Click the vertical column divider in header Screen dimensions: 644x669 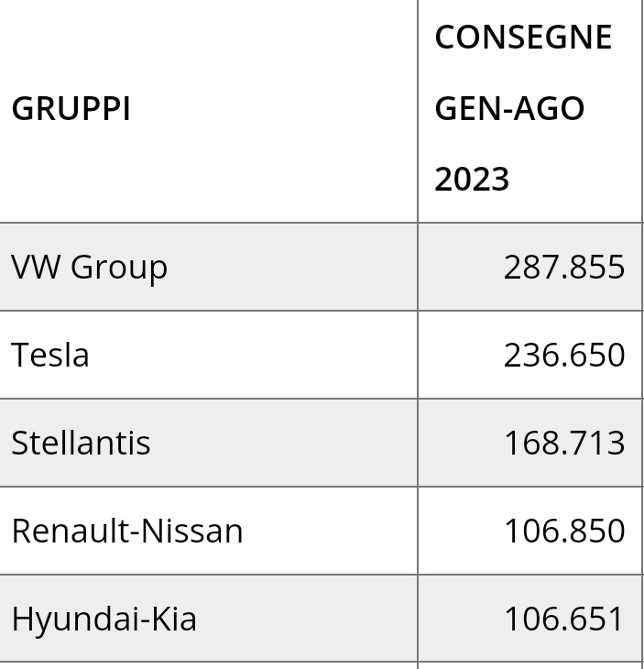pyautogui.click(x=418, y=111)
